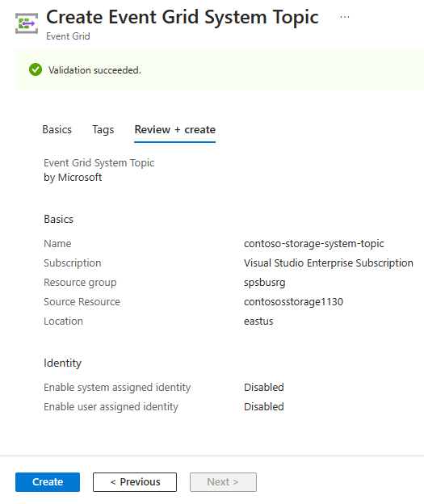Select 'Visual Studio Enterprise Subscription' value
The height and width of the screenshot is (504, 424).
(x=328, y=263)
